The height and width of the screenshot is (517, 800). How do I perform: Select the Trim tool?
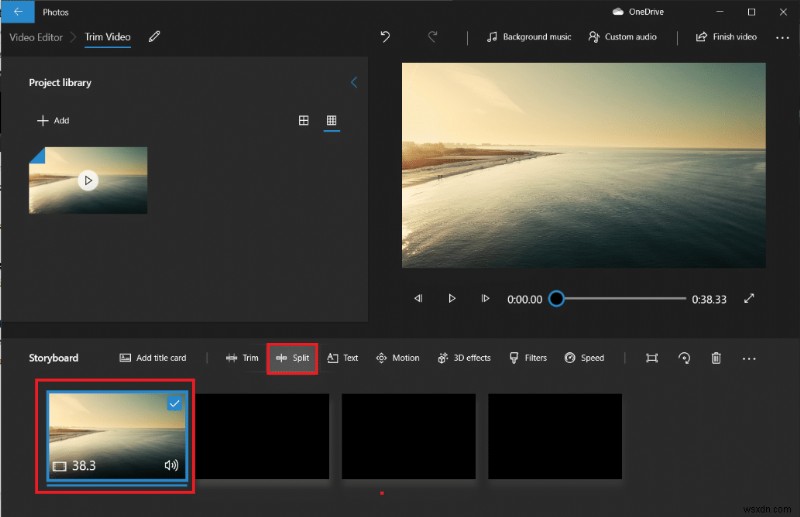[x=241, y=358]
